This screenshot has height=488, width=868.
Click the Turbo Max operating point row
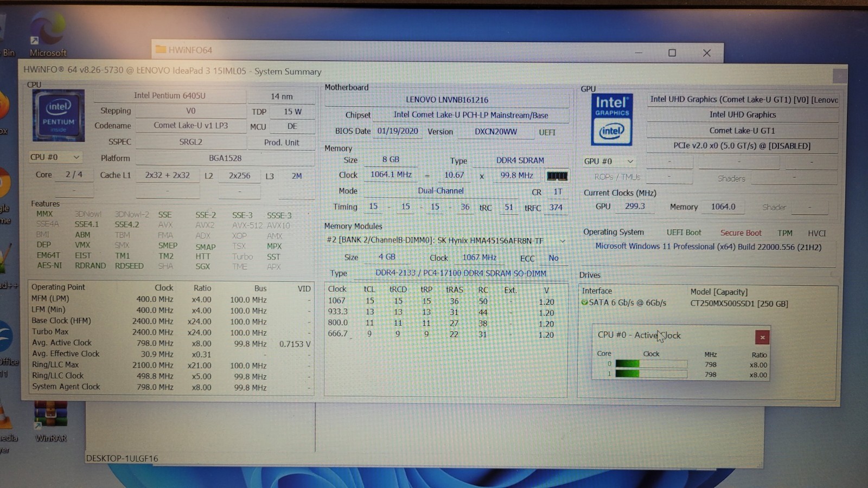tap(171, 332)
